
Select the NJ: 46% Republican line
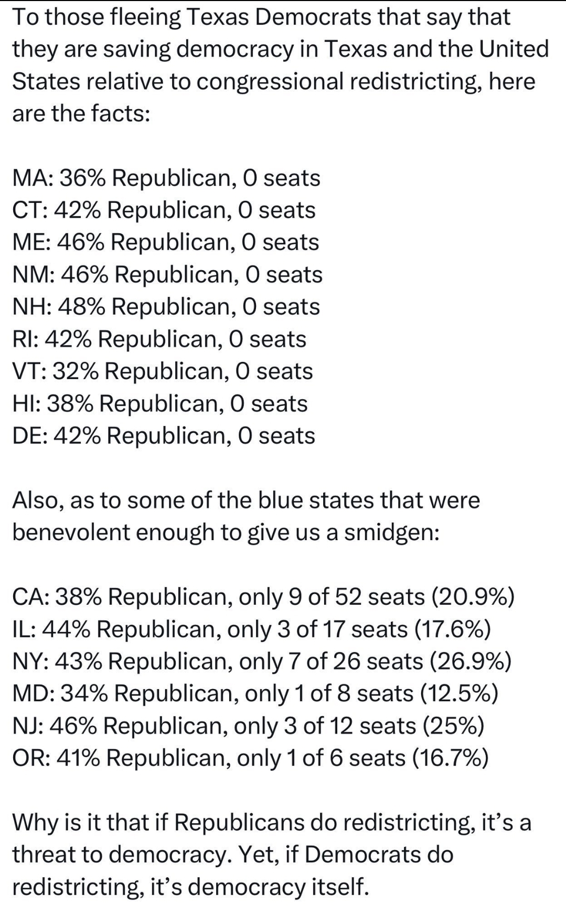249,726
